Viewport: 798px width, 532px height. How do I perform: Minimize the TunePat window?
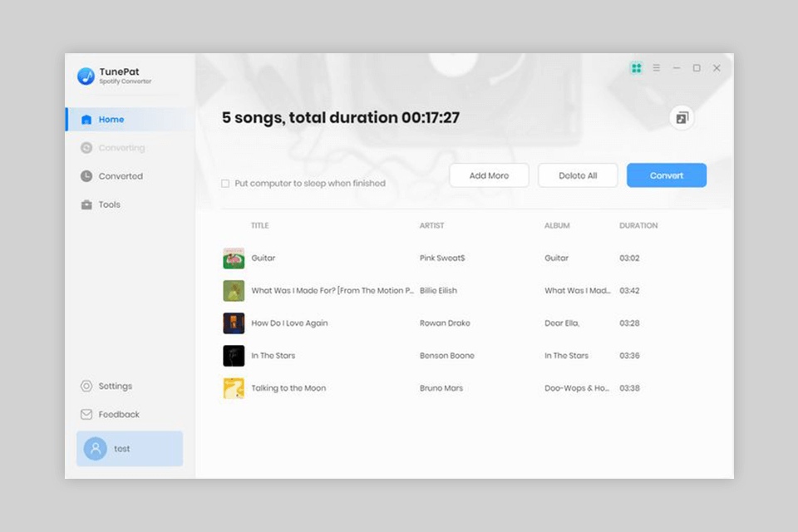point(677,67)
